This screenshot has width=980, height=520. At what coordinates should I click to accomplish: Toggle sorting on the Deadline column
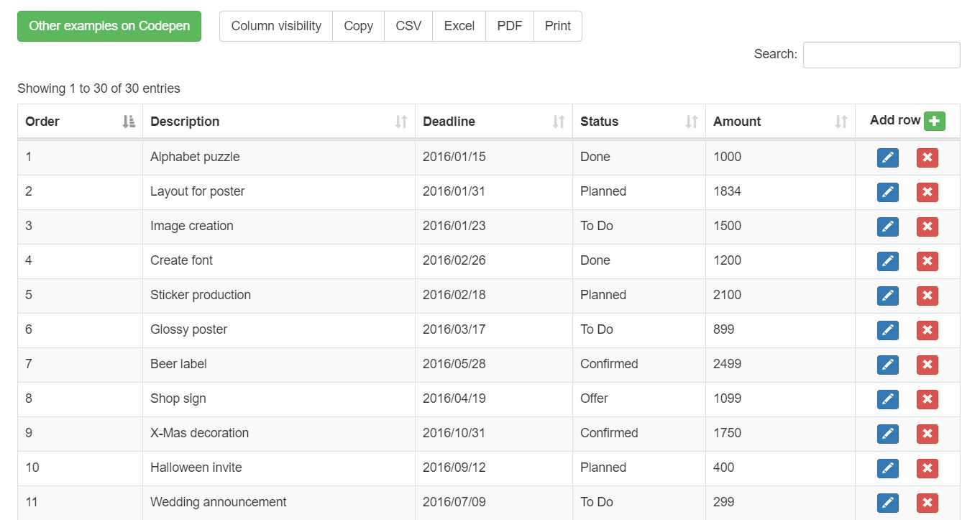(x=559, y=122)
